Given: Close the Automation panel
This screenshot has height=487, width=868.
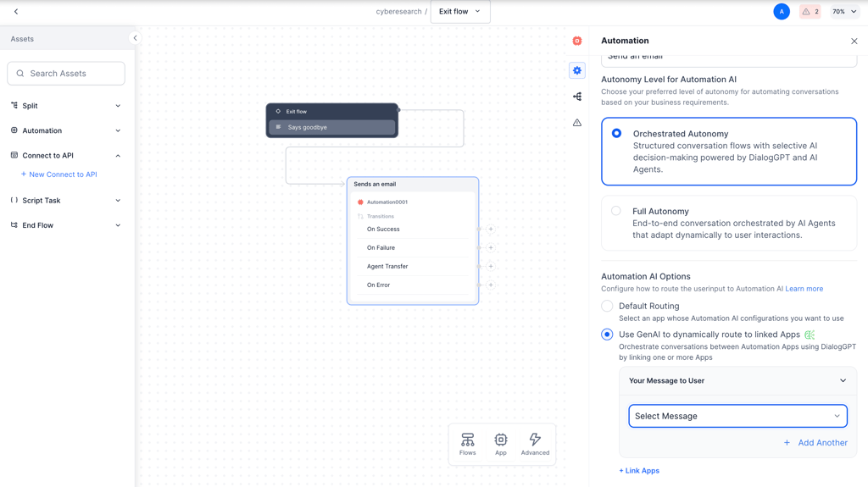Looking at the screenshot, I should 854,41.
